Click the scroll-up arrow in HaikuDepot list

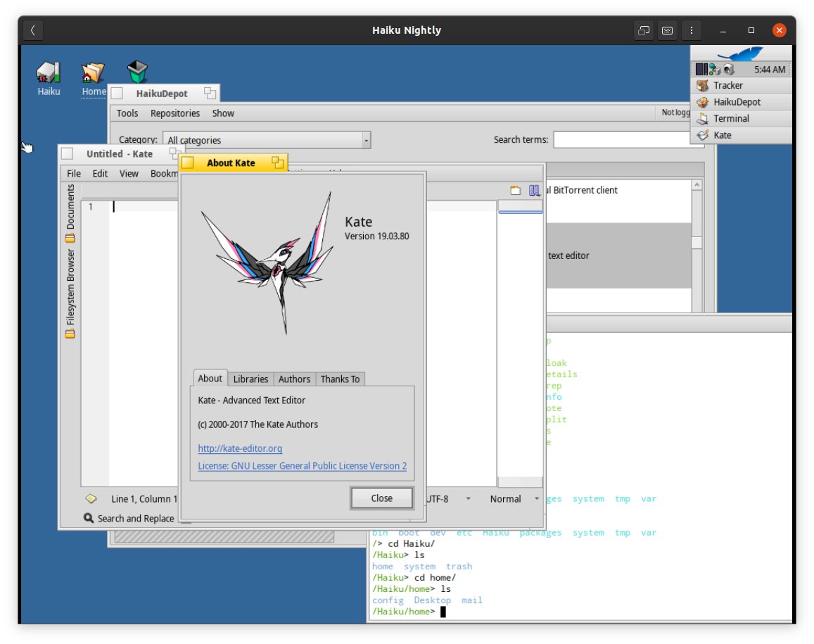[x=697, y=185]
